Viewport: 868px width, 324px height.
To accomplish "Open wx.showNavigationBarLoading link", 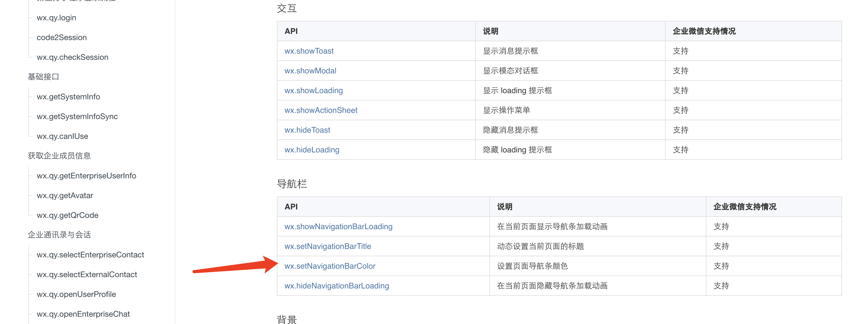I will coord(338,226).
